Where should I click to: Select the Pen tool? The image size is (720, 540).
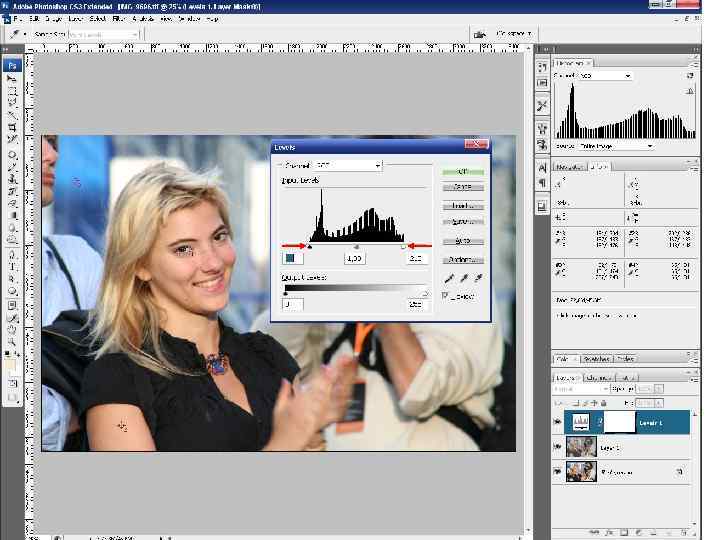[x=12, y=254]
